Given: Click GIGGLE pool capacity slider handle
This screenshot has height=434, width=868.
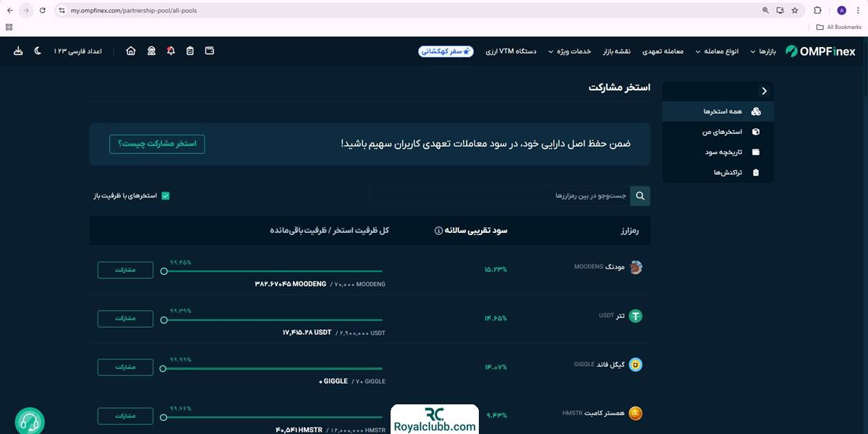Looking at the screenshot, I should point(163,368).
